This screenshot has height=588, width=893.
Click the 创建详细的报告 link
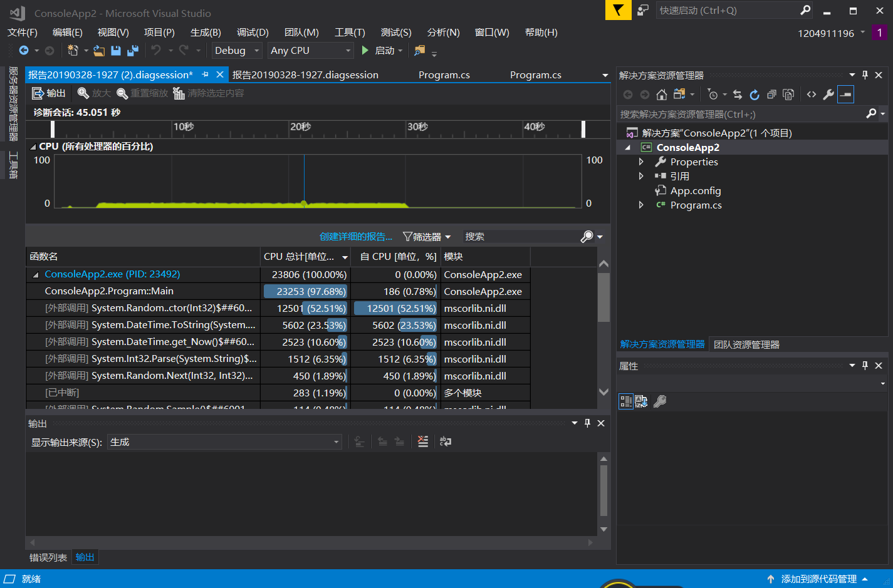click(356, 237)
